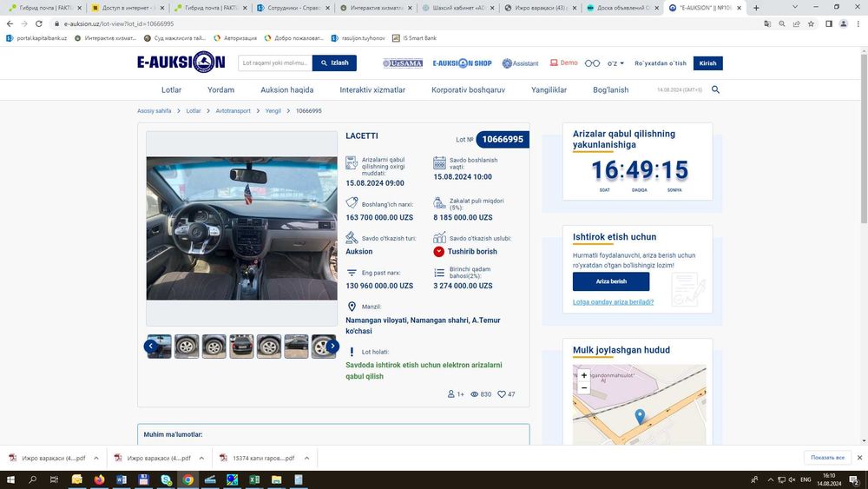Image resolution: width=868 pixels, height=489 pixels.
Task: Open the Interaktiv xizmatlar menu
Action: [x=372, y=89]
